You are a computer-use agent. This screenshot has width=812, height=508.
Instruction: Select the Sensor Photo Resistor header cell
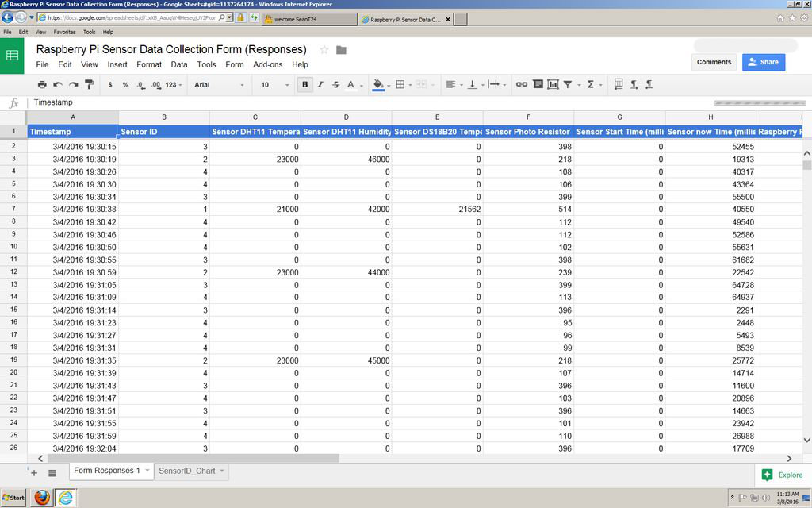528,132
